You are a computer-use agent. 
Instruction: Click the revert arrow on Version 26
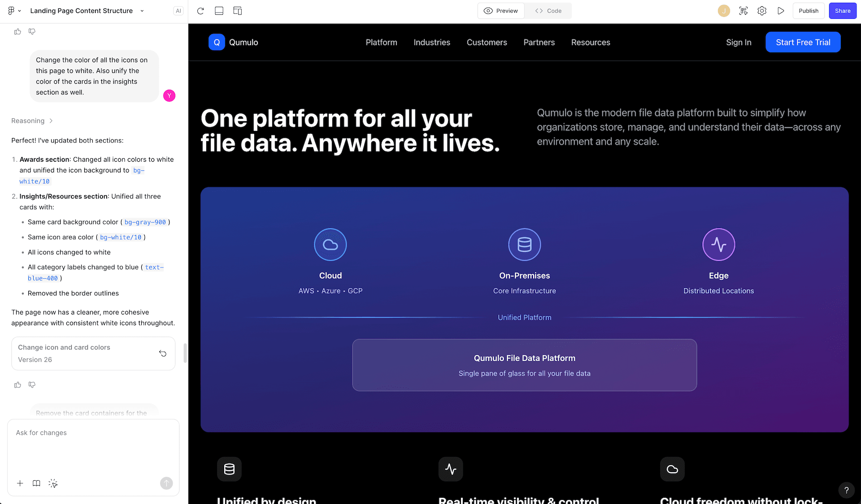[x=163, y=353]
